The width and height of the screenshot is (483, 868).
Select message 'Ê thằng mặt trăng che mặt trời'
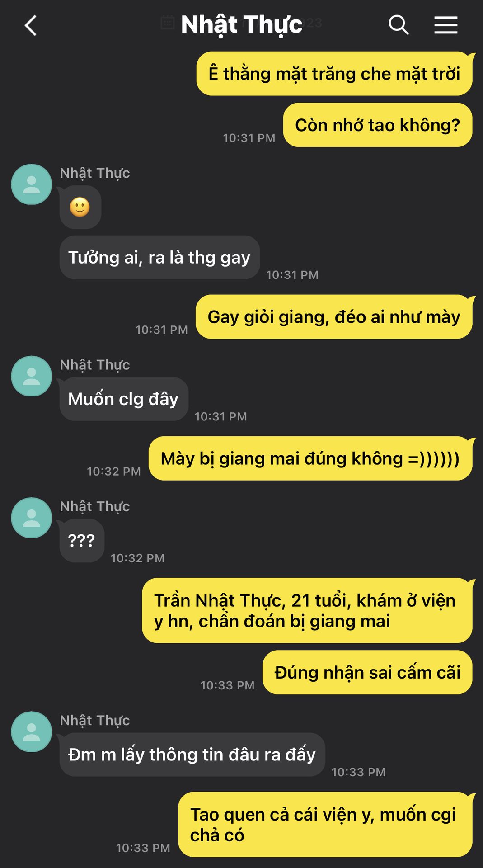click(334, 74)
